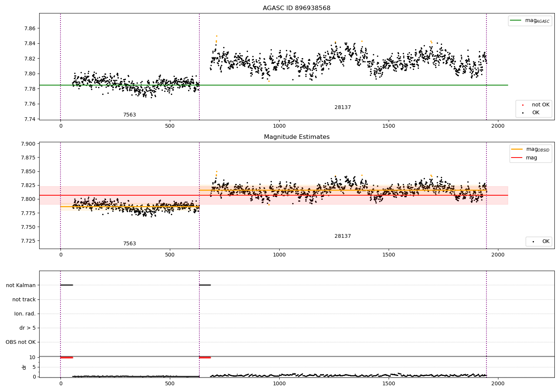
Task: Click the 'dr > 5' y-axis label
Action: point(28,328)
